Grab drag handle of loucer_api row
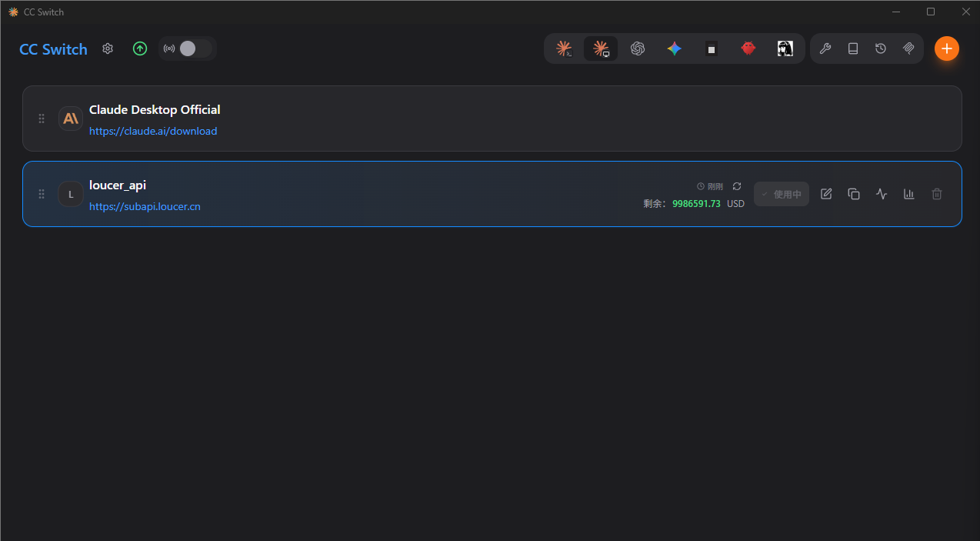The height and width of the screenshot is (541, 980). [x=42, y=194]
